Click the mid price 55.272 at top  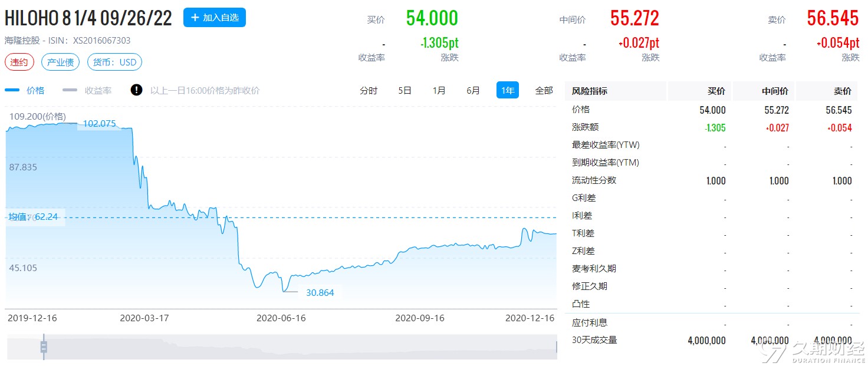click(x=634, y=18)
